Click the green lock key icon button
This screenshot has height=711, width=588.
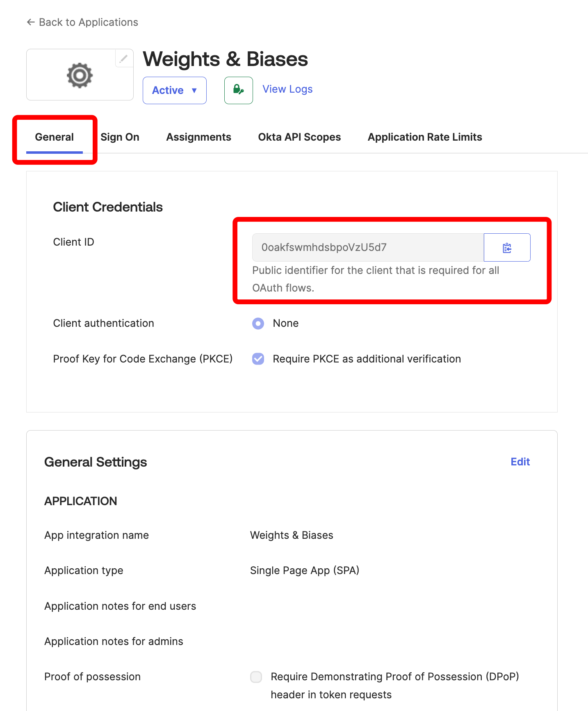tap(238, 90)
